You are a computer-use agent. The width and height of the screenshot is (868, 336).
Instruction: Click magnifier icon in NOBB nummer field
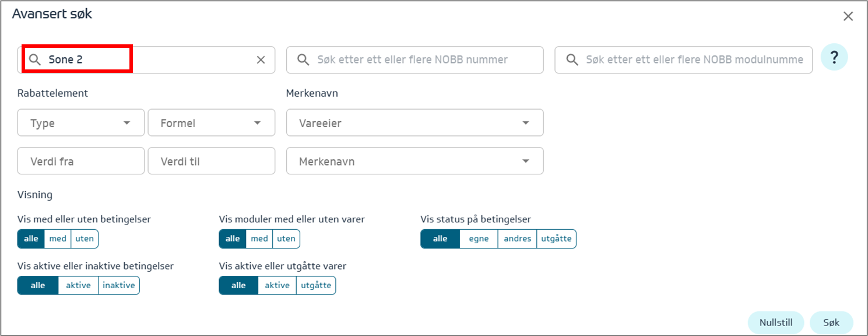point(303,60)
